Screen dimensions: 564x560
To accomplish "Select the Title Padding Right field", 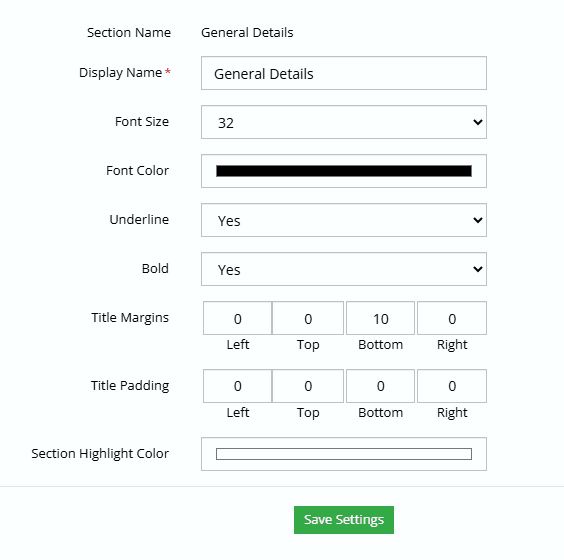I will point(452,386).
